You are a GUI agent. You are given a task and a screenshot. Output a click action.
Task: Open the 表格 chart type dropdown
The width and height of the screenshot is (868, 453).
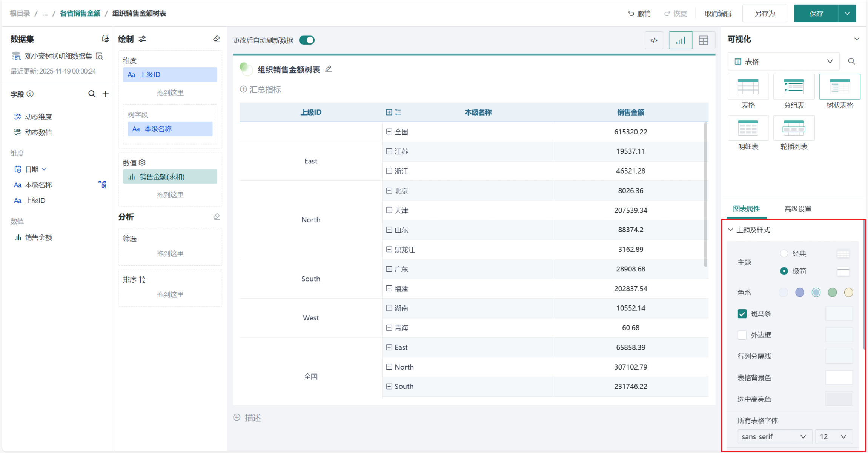pyautogui.click(x=783, y=61)
